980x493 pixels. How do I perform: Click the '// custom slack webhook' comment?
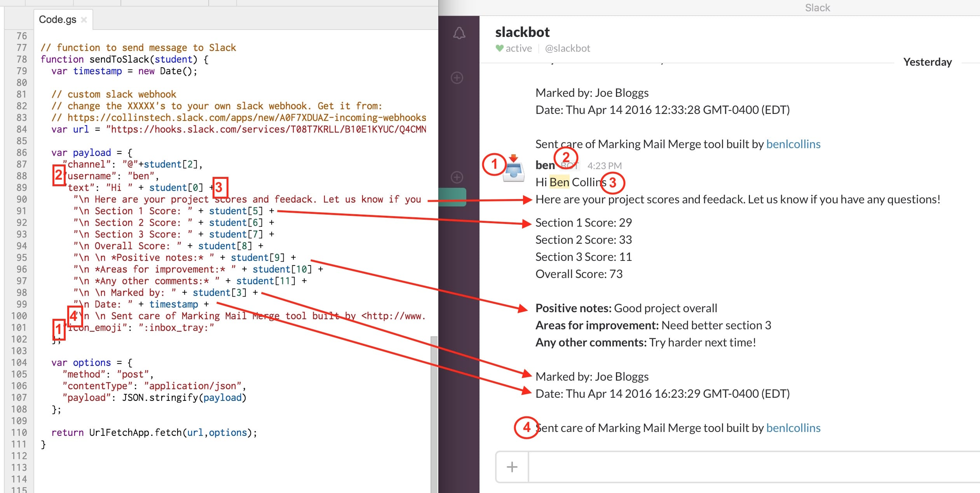coord(114,94)
